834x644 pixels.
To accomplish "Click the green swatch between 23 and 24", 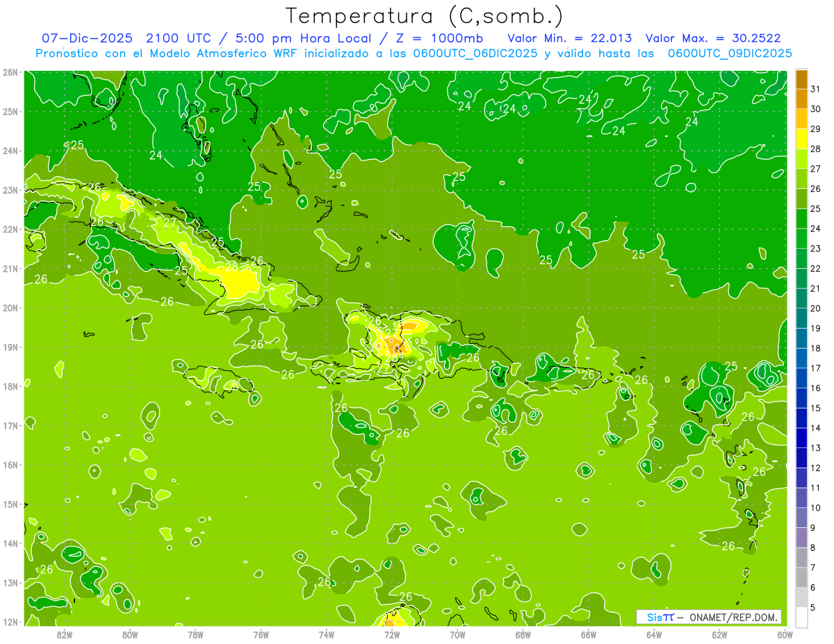I will tap(801, 238).
